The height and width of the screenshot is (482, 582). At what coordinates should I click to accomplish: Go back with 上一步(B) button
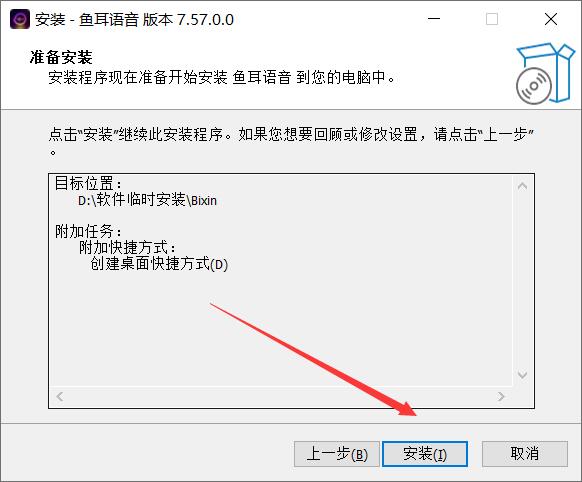(337, 453)
